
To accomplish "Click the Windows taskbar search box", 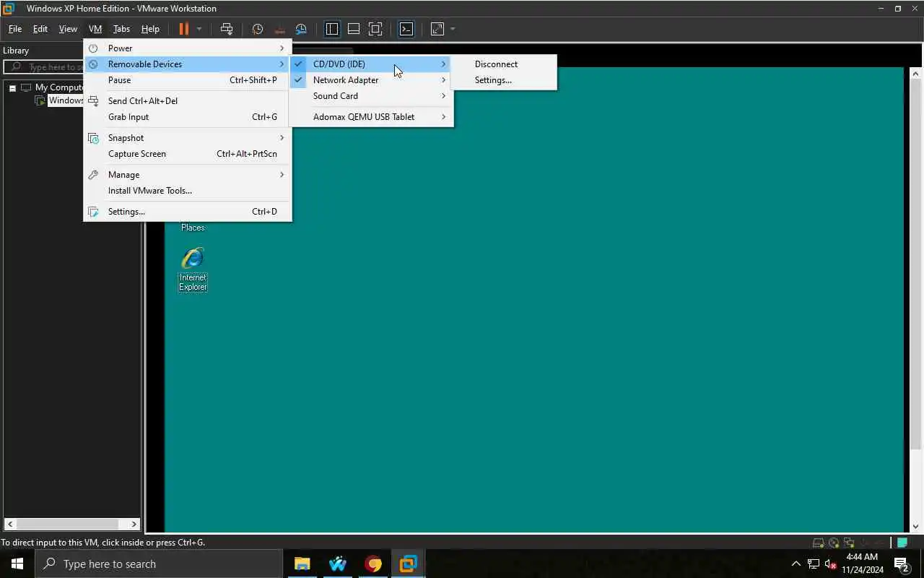I will pyautogui.click(x=158, y=564).
